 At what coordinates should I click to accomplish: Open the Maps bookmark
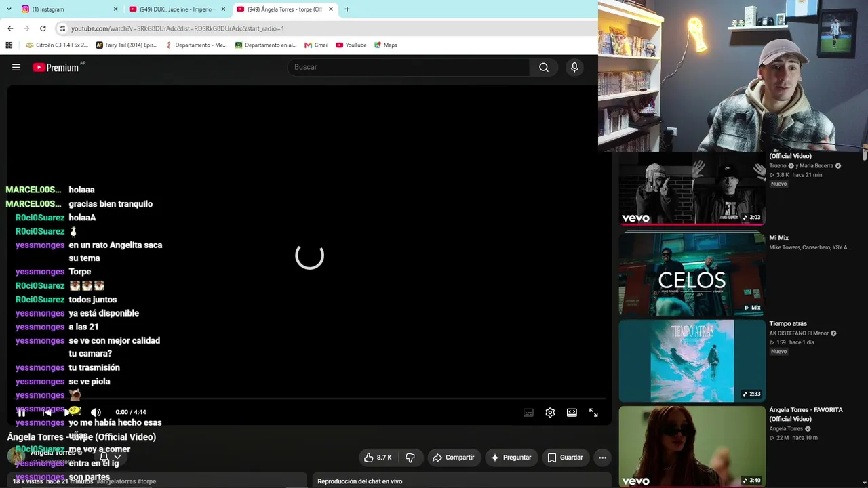tap(386, 45)
